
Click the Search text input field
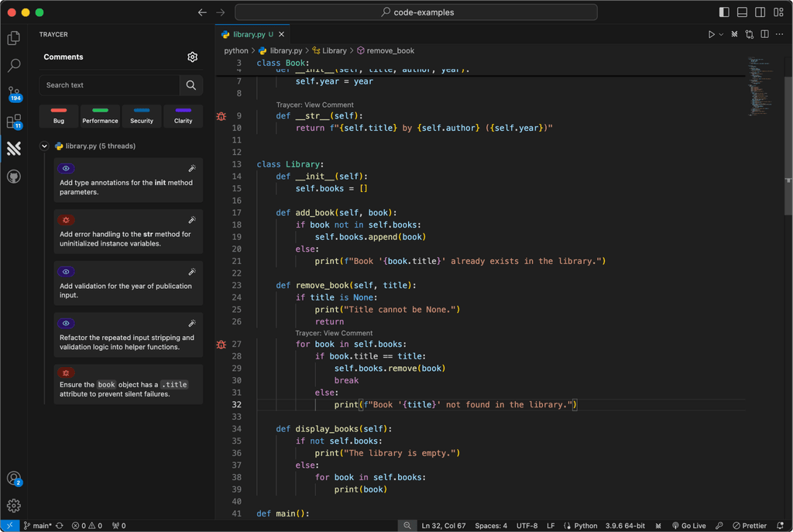(110, 85)
